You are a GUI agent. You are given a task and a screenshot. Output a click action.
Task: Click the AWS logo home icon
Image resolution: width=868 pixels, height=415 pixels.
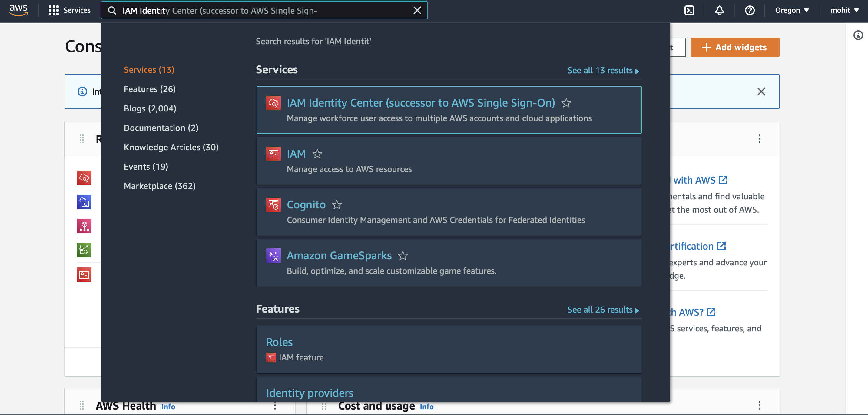click(x=18, y=10)
